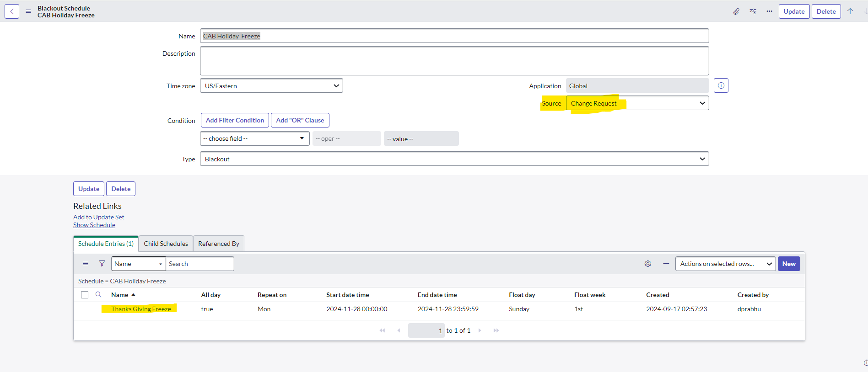Jump to first page of entries
The image size is (868, 372).
tap(383, 330)
